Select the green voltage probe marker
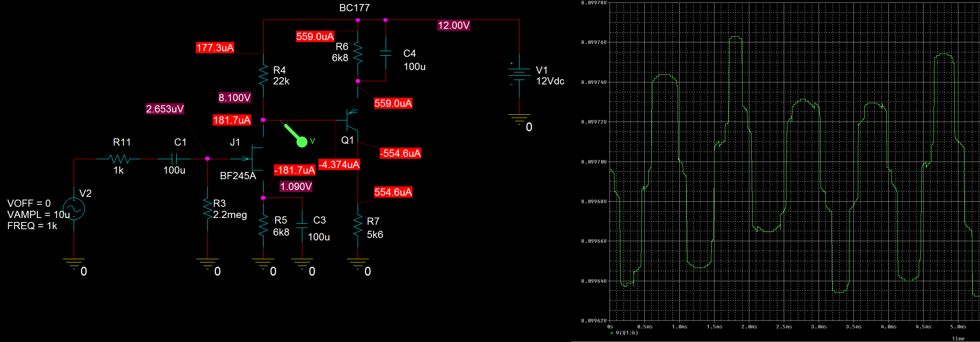This screenshot has height=342, width=980. coord(301,141)
